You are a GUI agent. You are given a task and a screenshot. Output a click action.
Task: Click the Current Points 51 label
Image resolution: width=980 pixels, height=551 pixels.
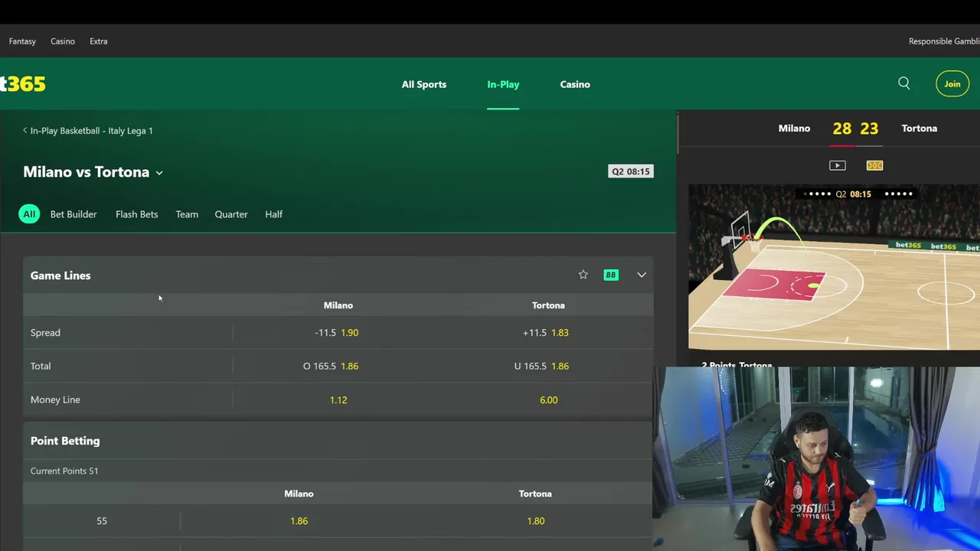pyautogui.click(x=64, y=471)
